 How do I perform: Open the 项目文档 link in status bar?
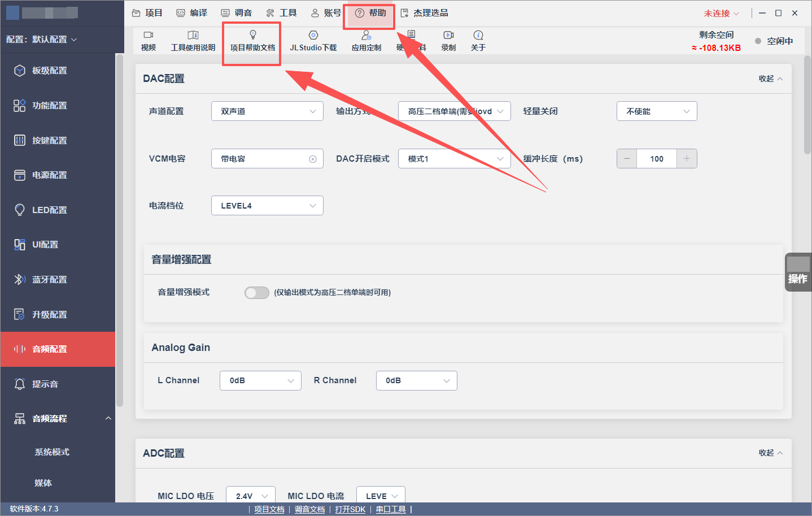269,509
